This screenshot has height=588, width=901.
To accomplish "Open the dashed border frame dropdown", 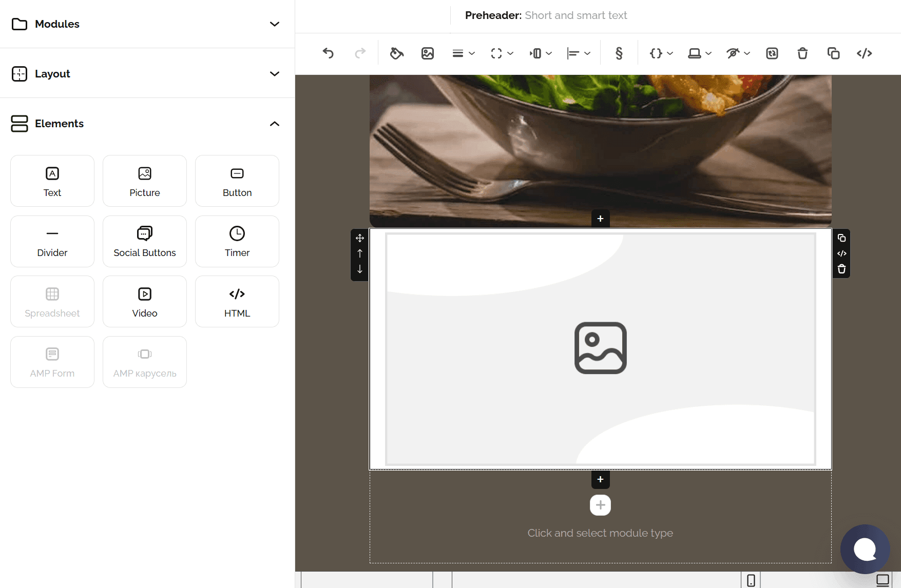I will [x=502, y=53].
